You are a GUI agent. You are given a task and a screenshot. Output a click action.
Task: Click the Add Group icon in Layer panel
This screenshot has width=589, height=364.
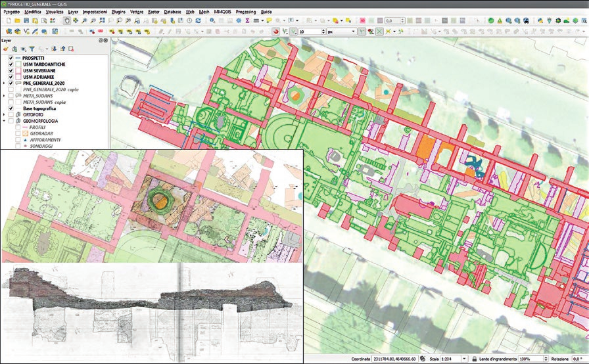(x=14, y=49)
